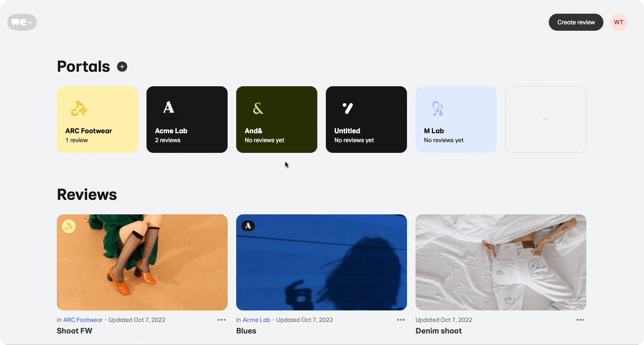Screen dimensions: 644x345
Task: Click the empty add-portal card with plus
Action: click(x=546, y=120)
